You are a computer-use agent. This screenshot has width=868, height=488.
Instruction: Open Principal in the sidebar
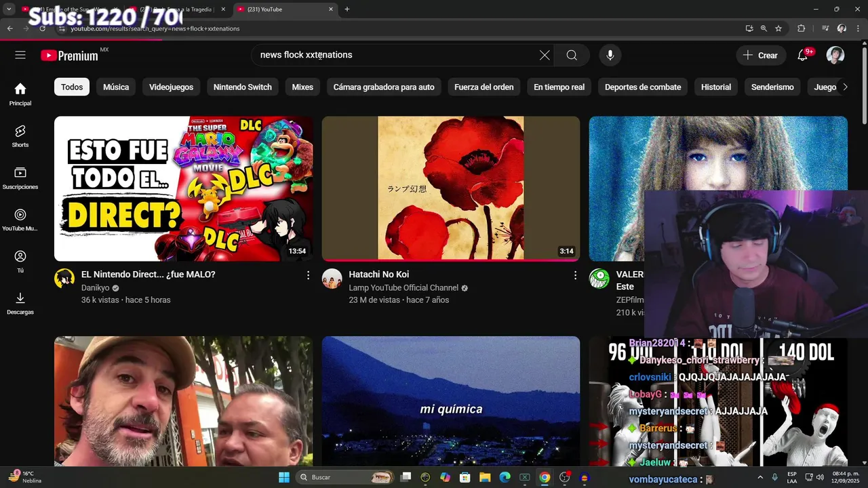click(20, 94)
